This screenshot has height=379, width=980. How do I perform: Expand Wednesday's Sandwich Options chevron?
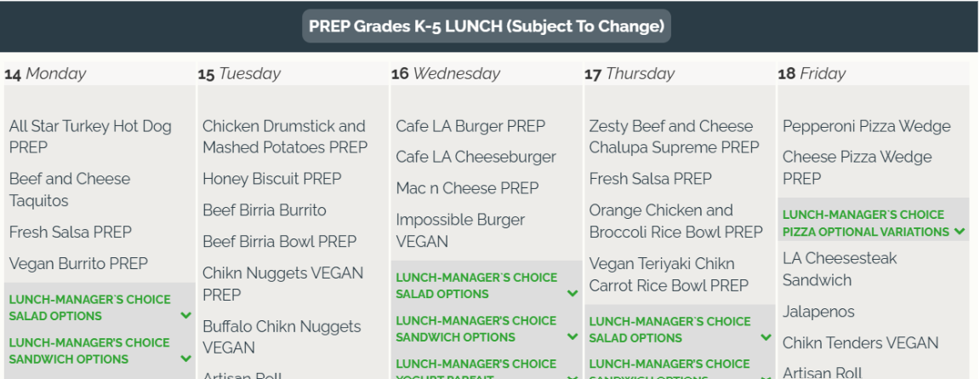point(573,336)
